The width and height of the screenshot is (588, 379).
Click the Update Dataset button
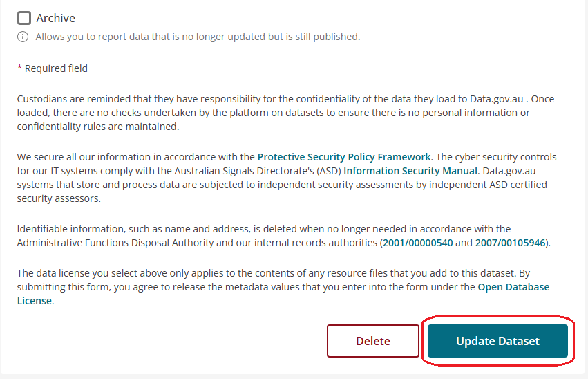pyautogui.click(x=497, y=341)
